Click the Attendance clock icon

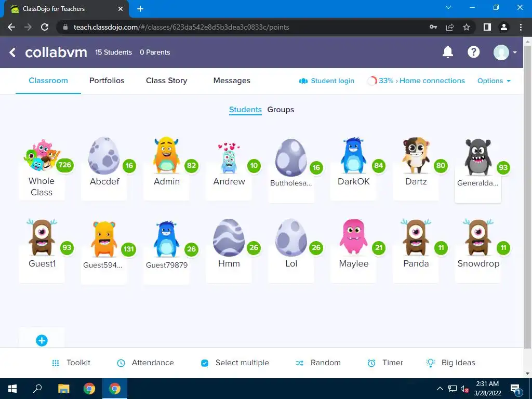click(121, 363)
